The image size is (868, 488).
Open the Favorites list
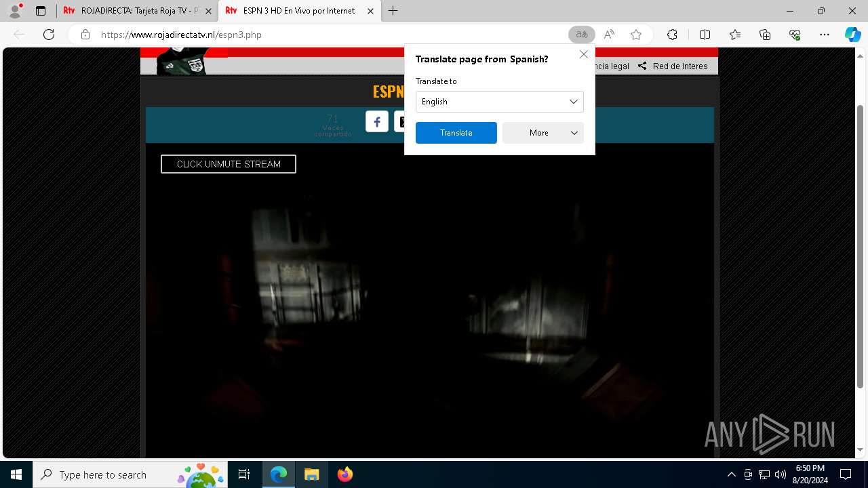(735, 35)
